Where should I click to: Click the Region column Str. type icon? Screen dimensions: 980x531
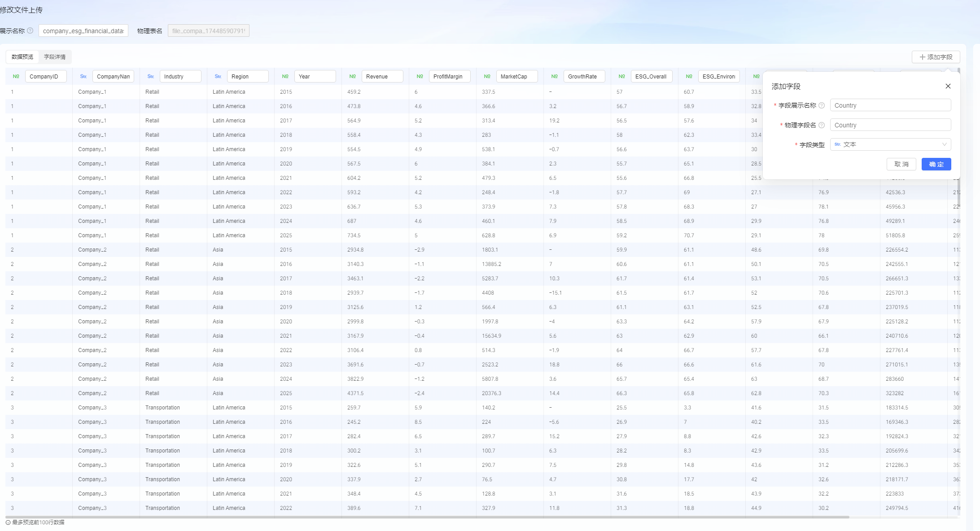point(218,76)
